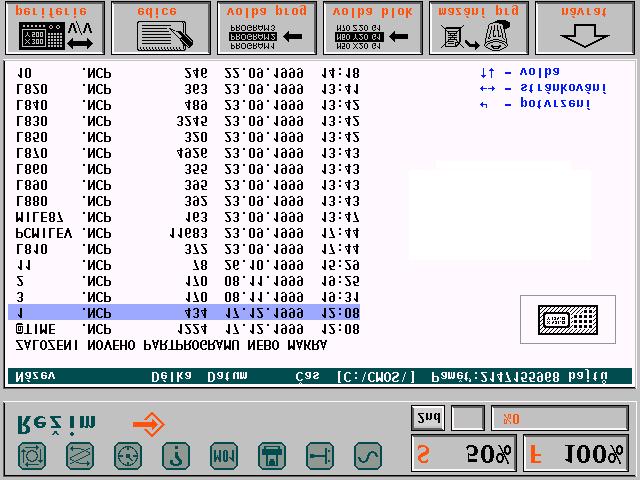Click the sine wave mode icon

(x=368, y=456)
